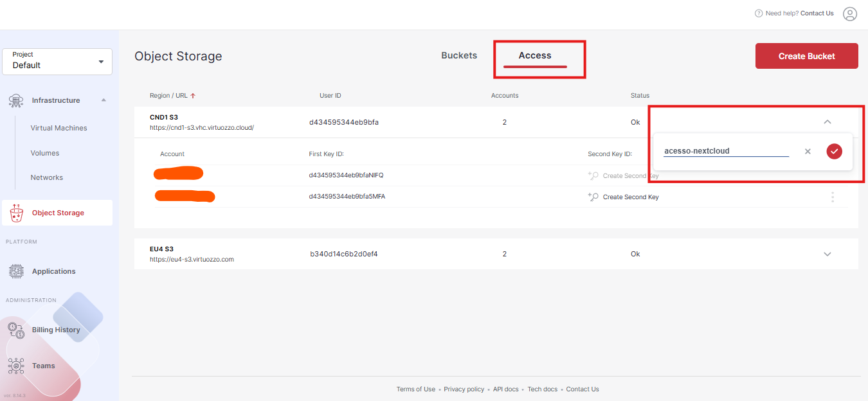The image size is (868, 401).
Task: Open Virtual Machines in sidebar
Action: tap(59, 128)
